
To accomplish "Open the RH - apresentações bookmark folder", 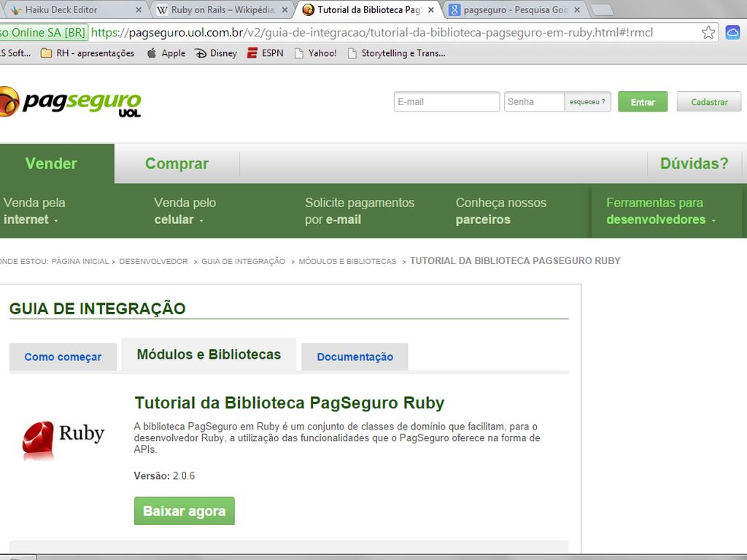I will pos(88,53).
